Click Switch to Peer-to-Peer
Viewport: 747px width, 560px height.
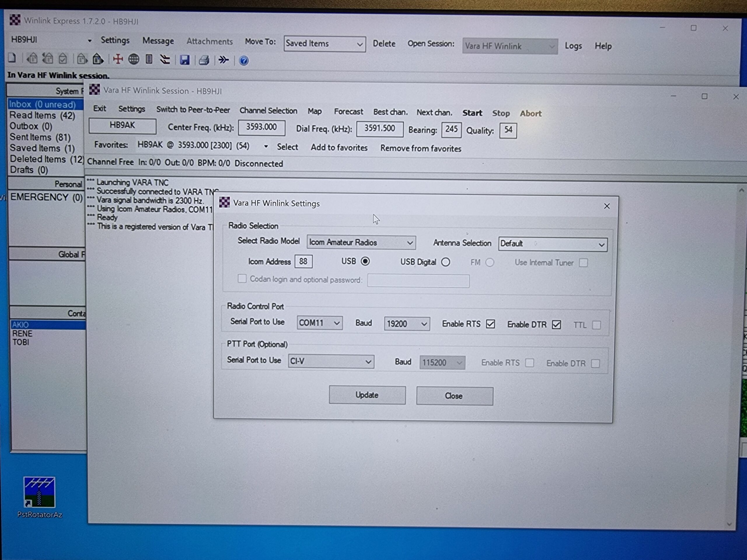tap(193, 110)
